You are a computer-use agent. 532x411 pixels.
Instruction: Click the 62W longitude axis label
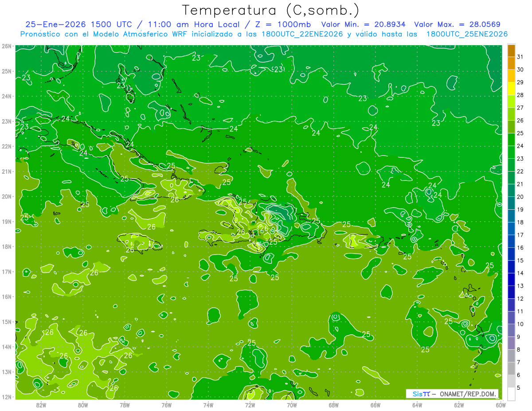click(x=459, y=405)
